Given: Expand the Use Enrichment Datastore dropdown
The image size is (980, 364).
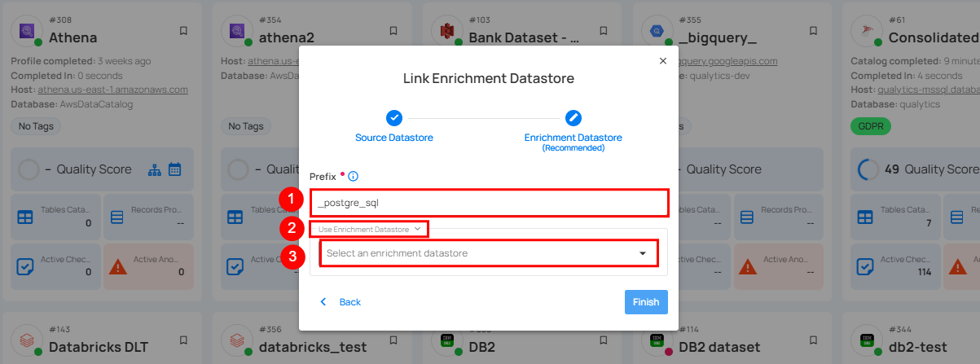Looking at the screenshot, I should click(x=369, y=230).
